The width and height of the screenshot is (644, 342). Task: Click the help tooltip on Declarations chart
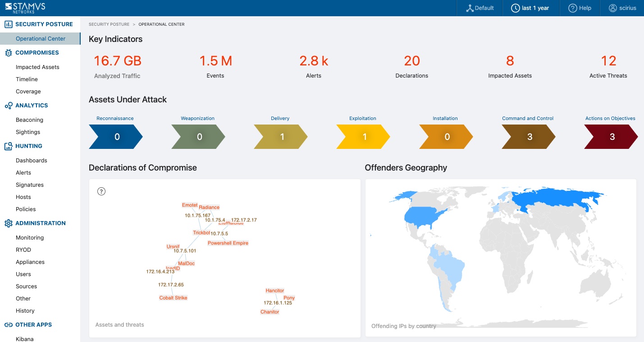[x=101, y=191]
